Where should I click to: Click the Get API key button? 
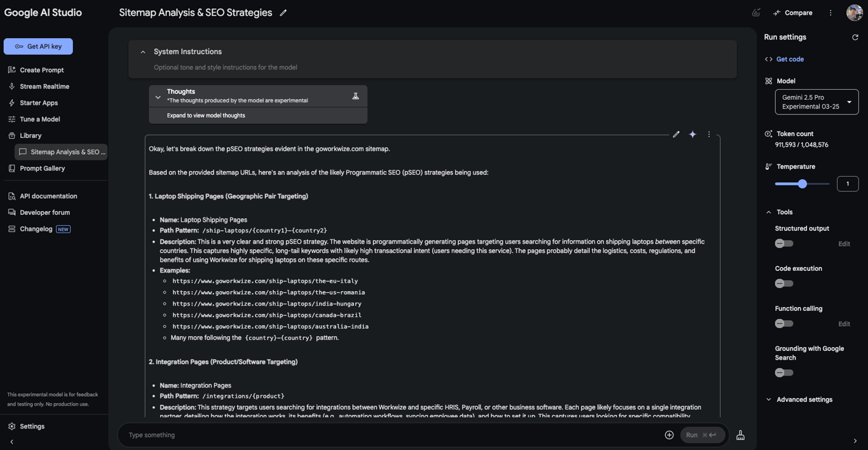point(38,46)
